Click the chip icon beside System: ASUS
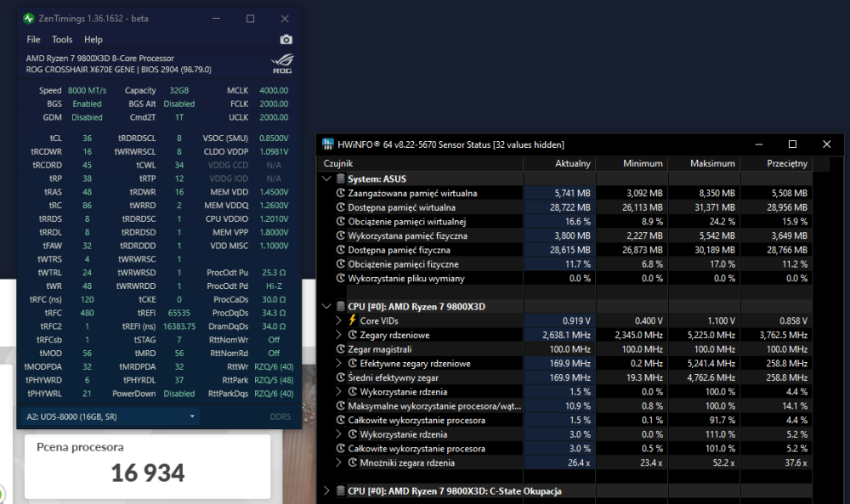 tap(341, 178)
